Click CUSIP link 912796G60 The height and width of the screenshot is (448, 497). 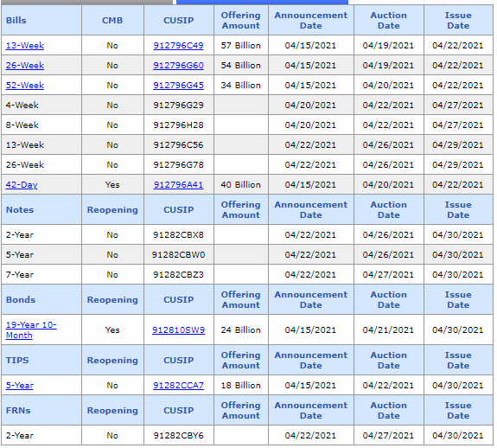pyautogui.click(x=178, y=66)
